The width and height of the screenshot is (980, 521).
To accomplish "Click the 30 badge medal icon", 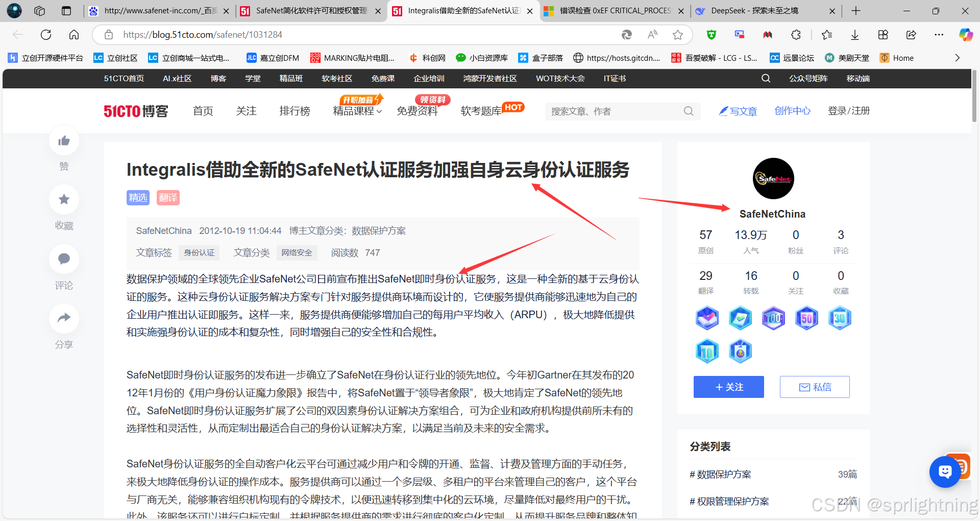I will [x=840, y=318].
